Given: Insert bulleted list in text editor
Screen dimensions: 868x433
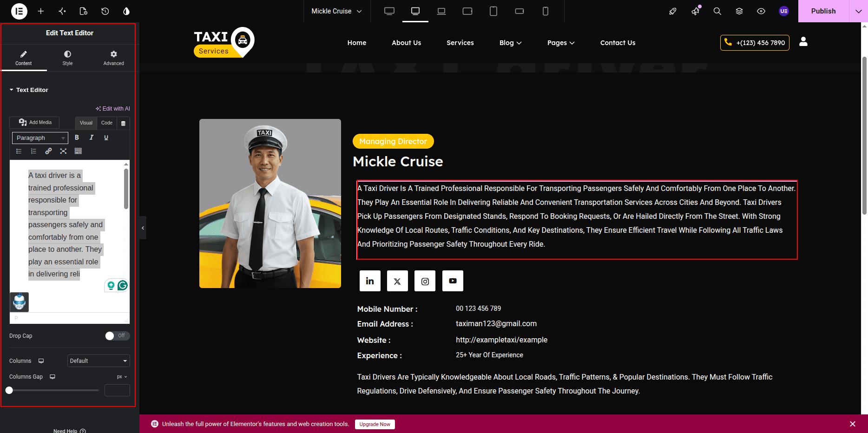Looking at the screenshot, I should pyautogui.click(x=19, y=151).
